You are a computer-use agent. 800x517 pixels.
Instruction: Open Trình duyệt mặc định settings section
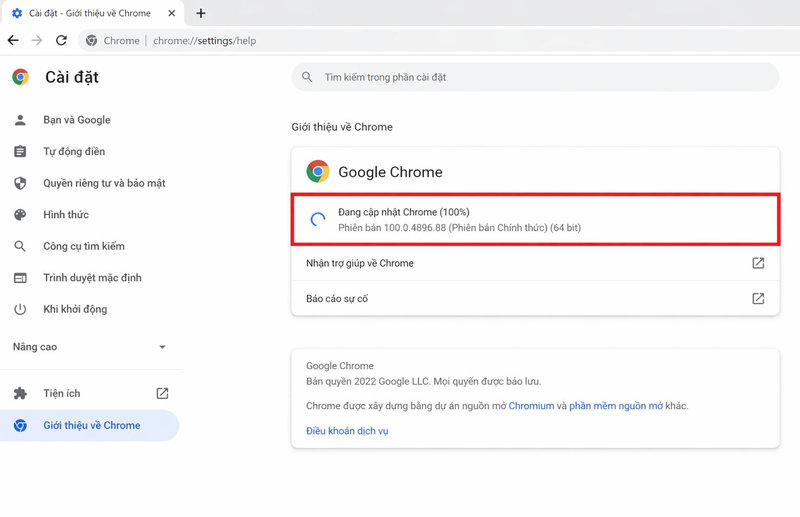click(91, 278)
